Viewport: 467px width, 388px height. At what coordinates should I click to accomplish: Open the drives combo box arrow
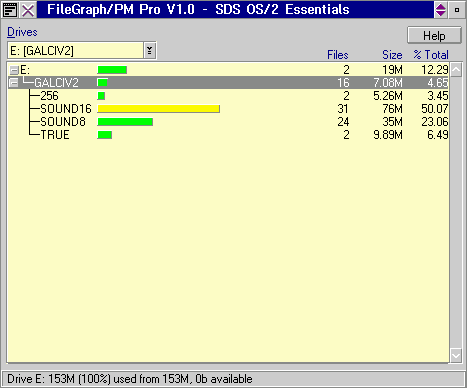click(x=149, y=51)
